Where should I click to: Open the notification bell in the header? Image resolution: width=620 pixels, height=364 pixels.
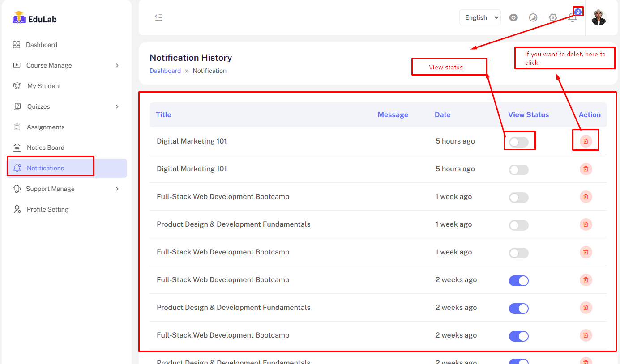coord(573,18)
